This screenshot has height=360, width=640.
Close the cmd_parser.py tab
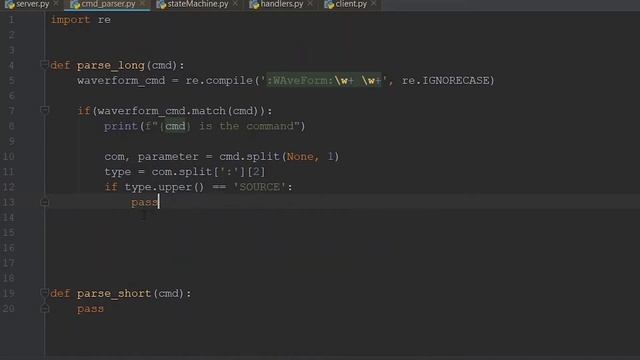click(142, 4)
